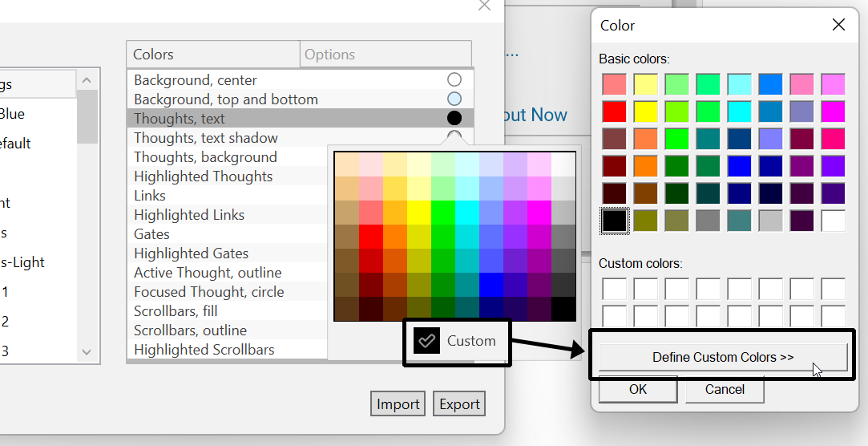Screen dimensions: 868x446
Task: Select the first empty custom color slot
Action: (615, 289)
